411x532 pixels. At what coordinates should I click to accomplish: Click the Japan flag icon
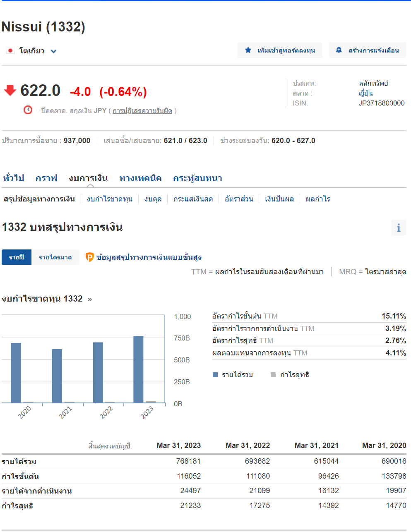[x=10, y=51]
